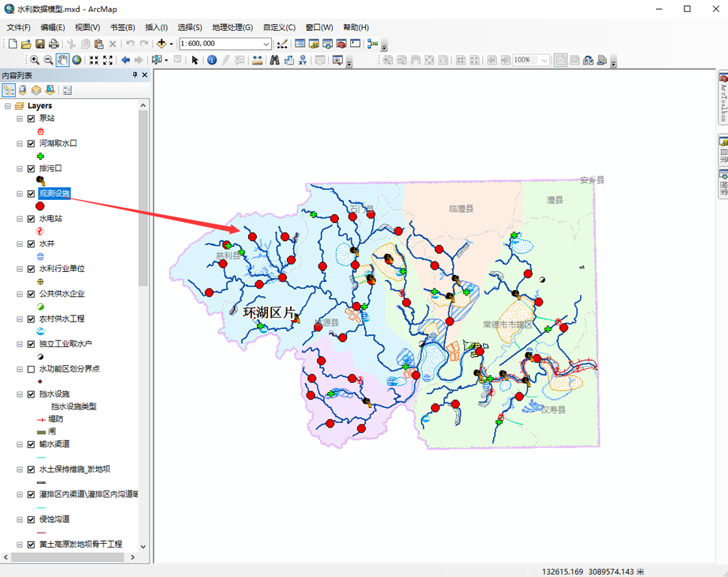728x577 pixels.
Task: Open the 文件(F) menu
Action: [x=19, y=27]
